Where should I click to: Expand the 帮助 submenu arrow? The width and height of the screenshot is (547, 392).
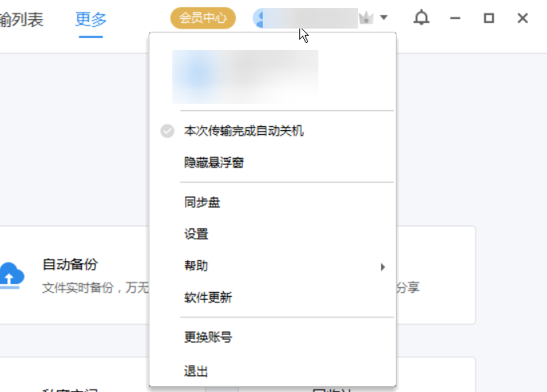pos(383,267)
